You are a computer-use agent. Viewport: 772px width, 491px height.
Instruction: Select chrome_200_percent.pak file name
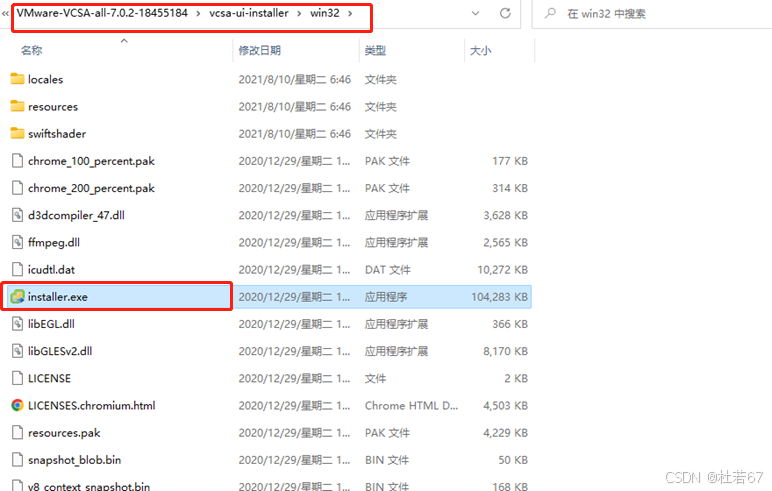(91, 188)
